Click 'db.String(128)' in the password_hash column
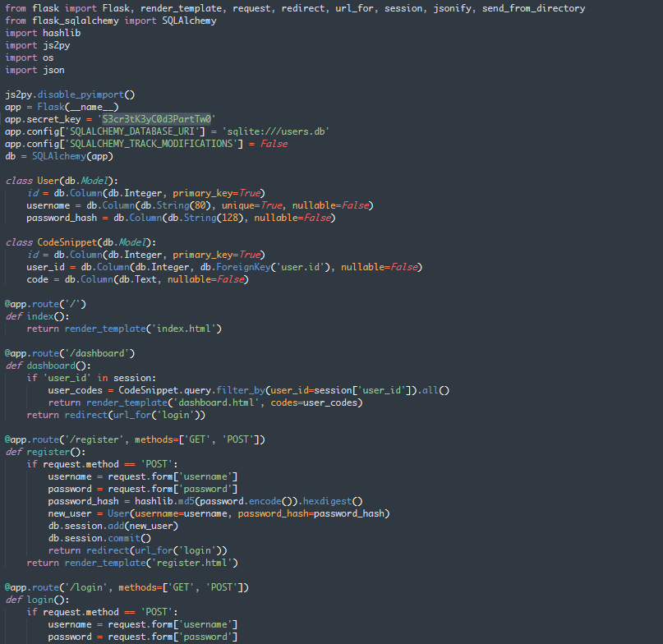This screenshot has height=644, width=663. (205, 218)
